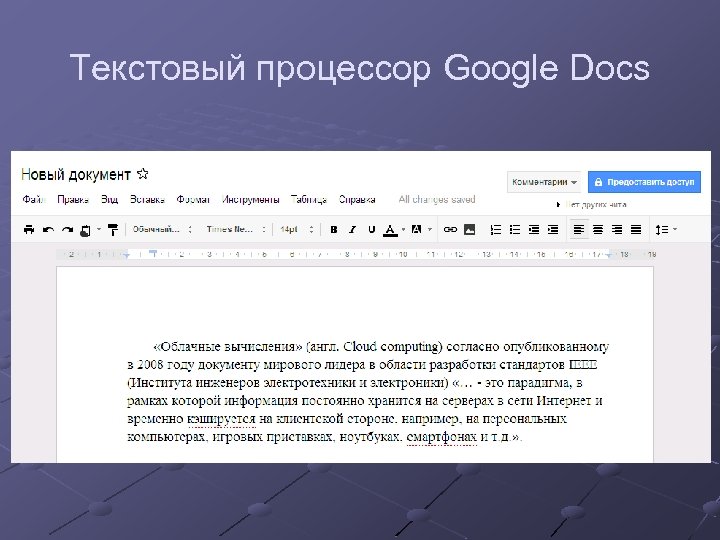
Task: Undo the last action
Action: 48,230
